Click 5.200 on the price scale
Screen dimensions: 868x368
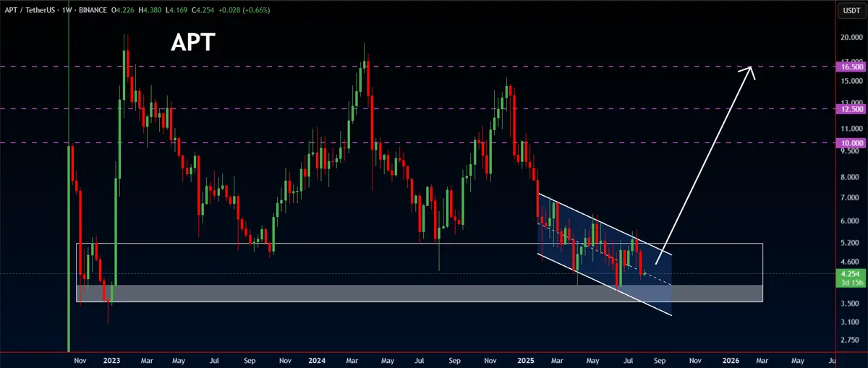[851, 243]
